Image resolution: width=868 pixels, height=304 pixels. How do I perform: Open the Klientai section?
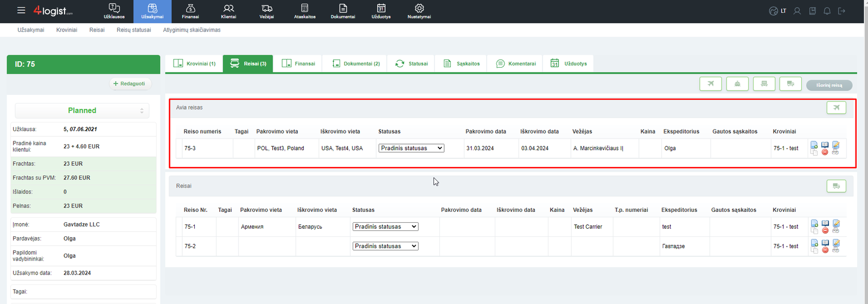(228, 11)
